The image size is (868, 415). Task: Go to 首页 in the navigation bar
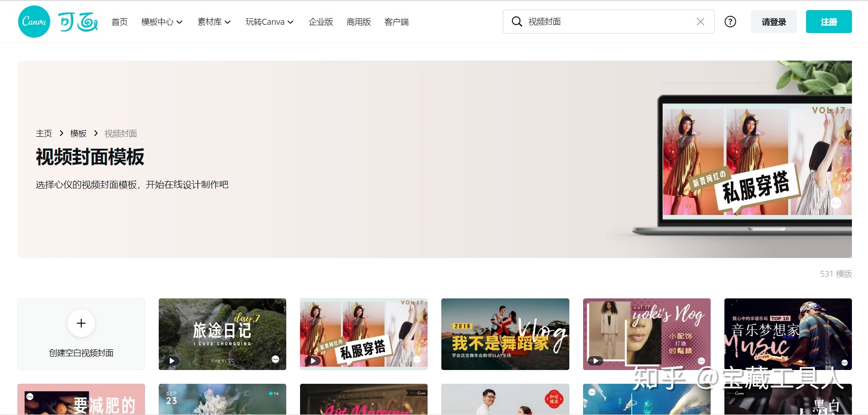[119, 22]
